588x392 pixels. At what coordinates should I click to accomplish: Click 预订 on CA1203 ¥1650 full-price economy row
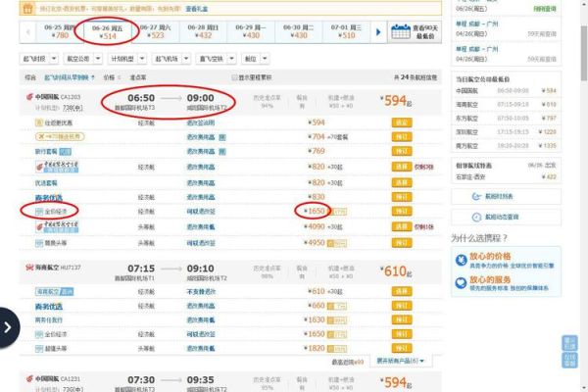tap(402, 212)
